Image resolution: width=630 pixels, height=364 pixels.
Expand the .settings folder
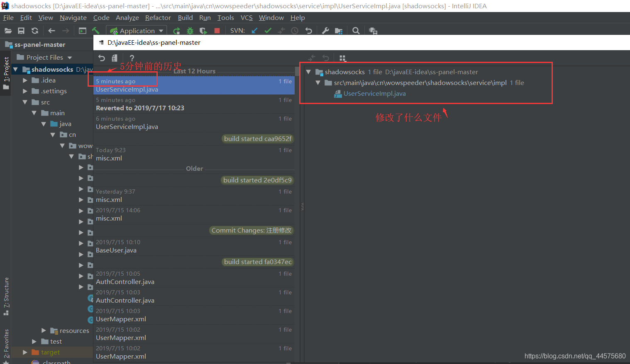tap(25, 91)
